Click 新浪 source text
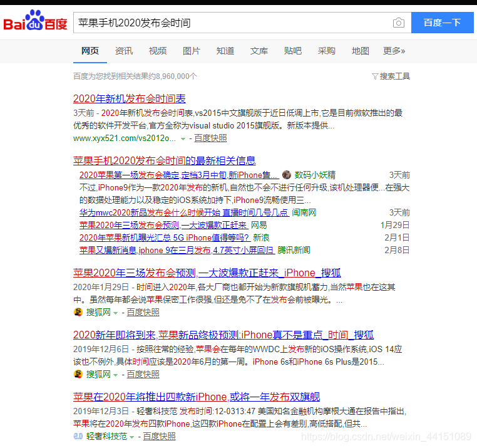This screenshot has height=448, width=477. coord(261,237)
